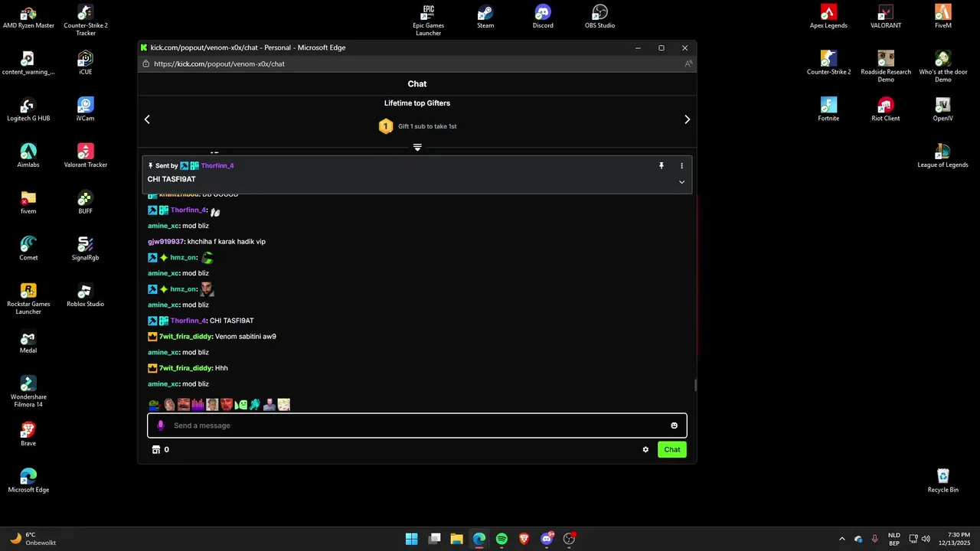Collapse the top gifters panel handle

pos(417,147)
